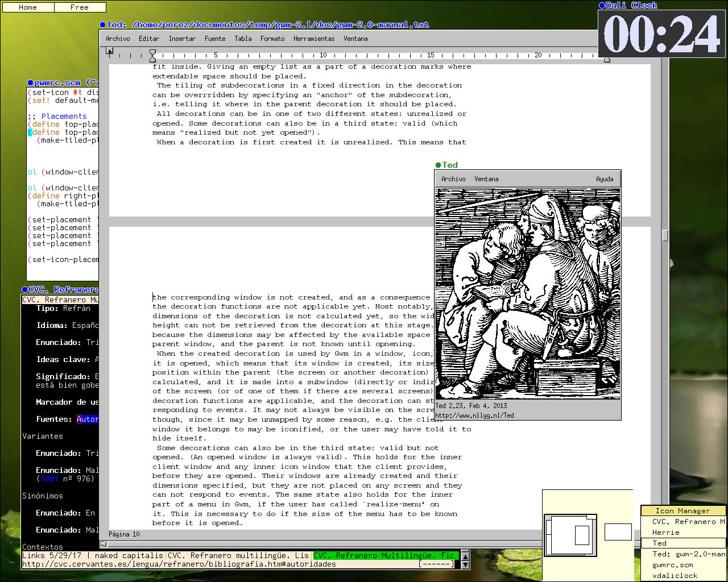Screen dimensions: 728x582
Task: Open the Tabla menu
Action: tap(243, 39)
